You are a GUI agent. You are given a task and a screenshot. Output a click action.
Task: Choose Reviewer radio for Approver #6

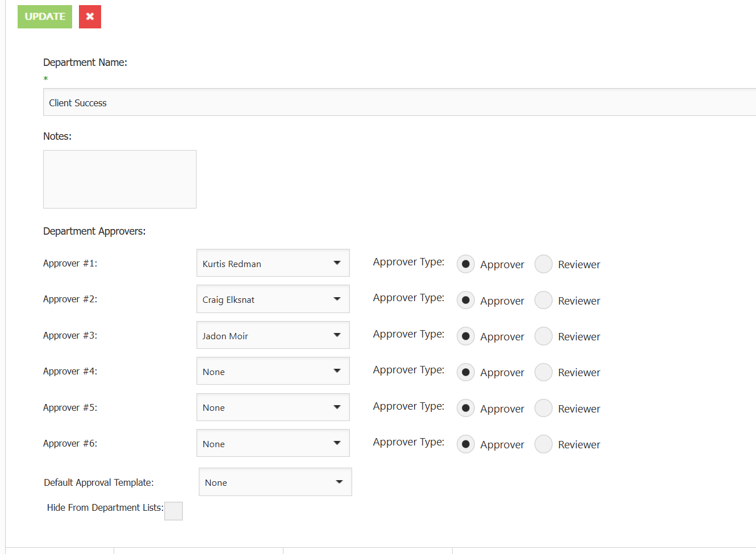(544, 444)
